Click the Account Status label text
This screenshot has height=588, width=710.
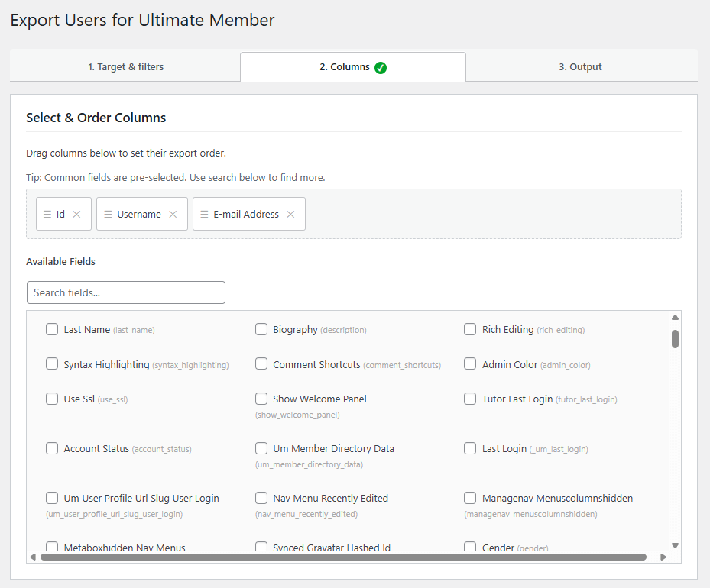click(x=96, y=449)
